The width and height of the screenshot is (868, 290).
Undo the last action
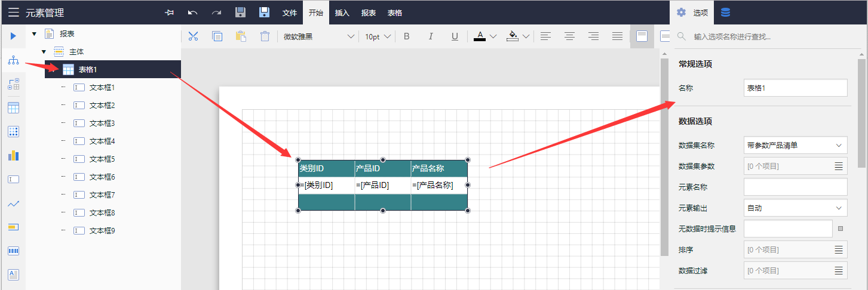193,13
